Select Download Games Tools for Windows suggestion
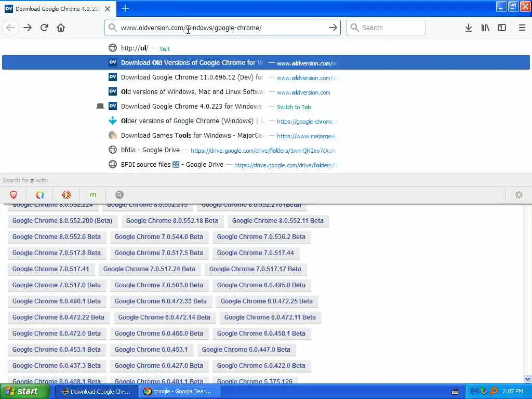 266,136
